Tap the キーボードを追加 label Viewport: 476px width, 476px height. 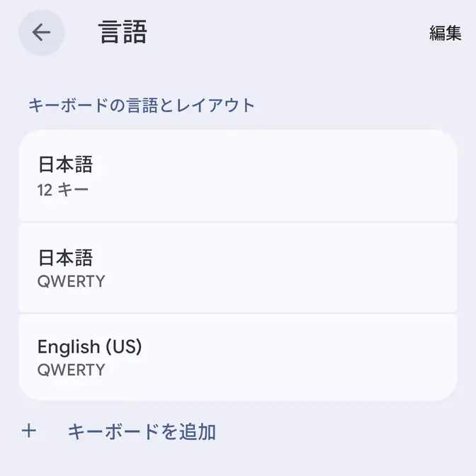[x=142, y=431]
